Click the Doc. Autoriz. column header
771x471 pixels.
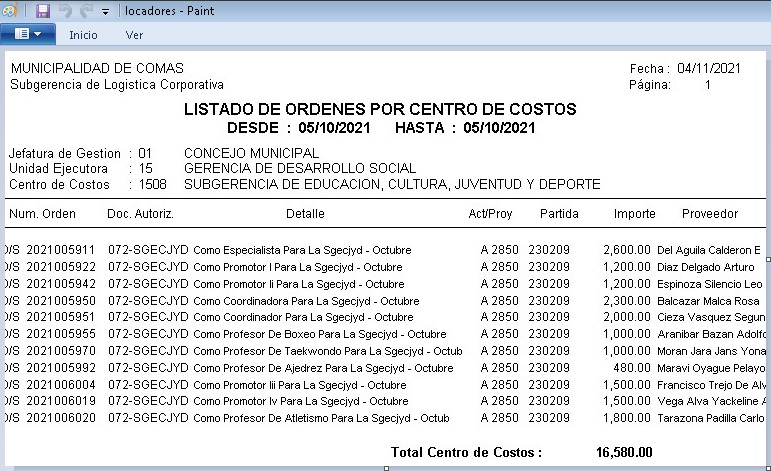click(141, 214)
